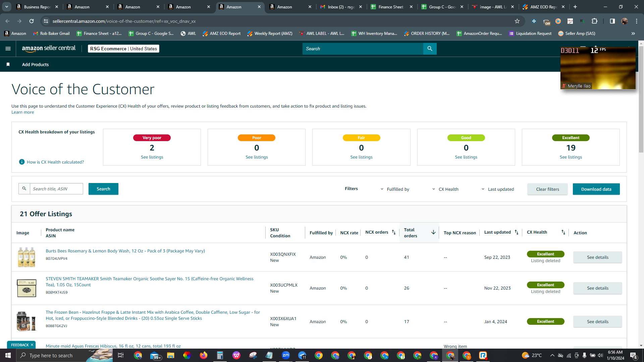Viewport: 644px width, 362px height.
Task: Click the info icon next to CX Health calculated
Action: pos(22,162)
